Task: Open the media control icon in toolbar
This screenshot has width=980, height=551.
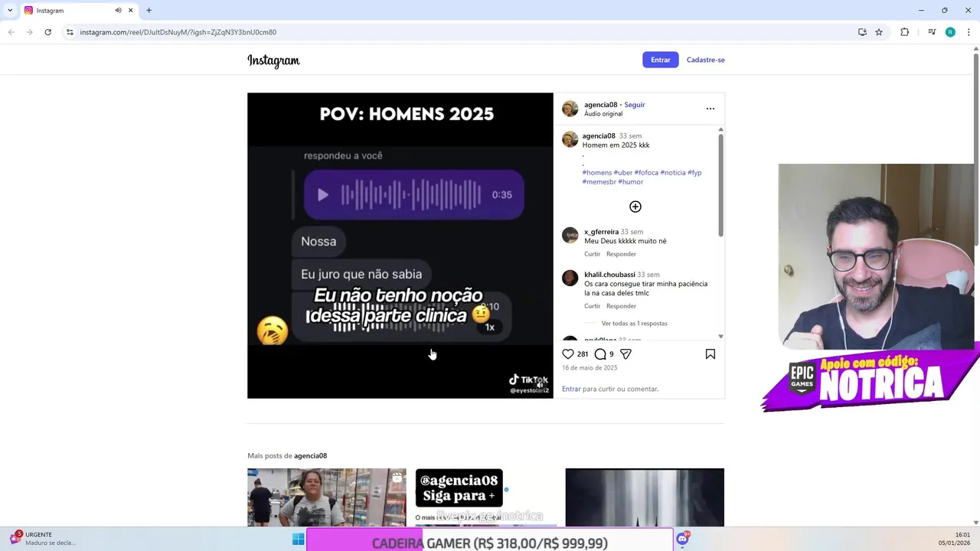Action: [x=932, y=32]
